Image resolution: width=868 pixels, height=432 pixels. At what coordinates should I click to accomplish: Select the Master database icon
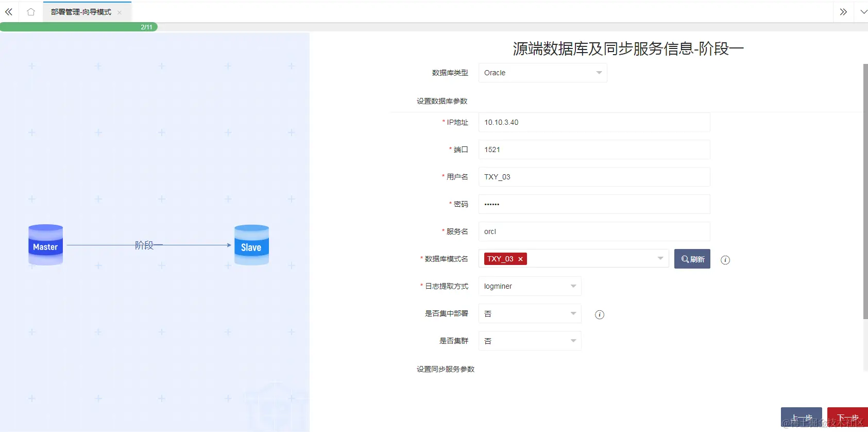point(46,245)
